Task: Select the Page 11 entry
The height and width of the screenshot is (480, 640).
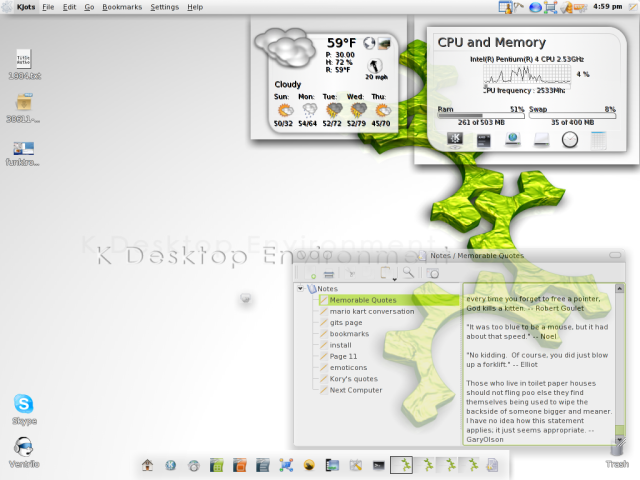Action: tap(343, 356)
